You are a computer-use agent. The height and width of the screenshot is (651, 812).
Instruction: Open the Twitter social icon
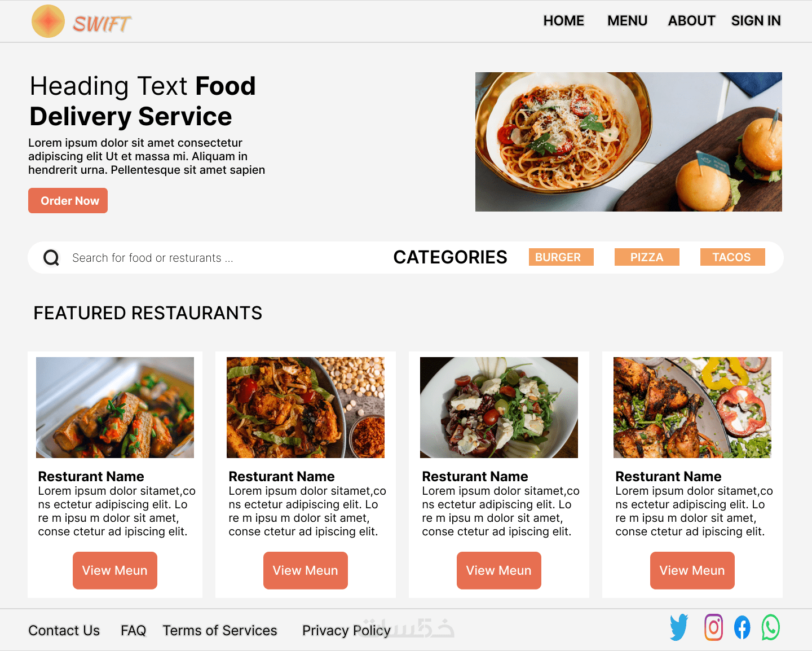click(x=679, y=627)
